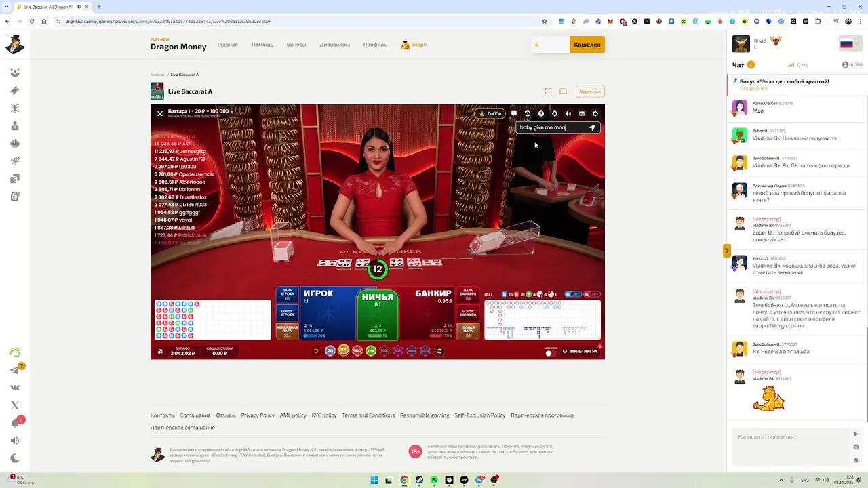Click the Кошелек wallet button

point(587,45)
